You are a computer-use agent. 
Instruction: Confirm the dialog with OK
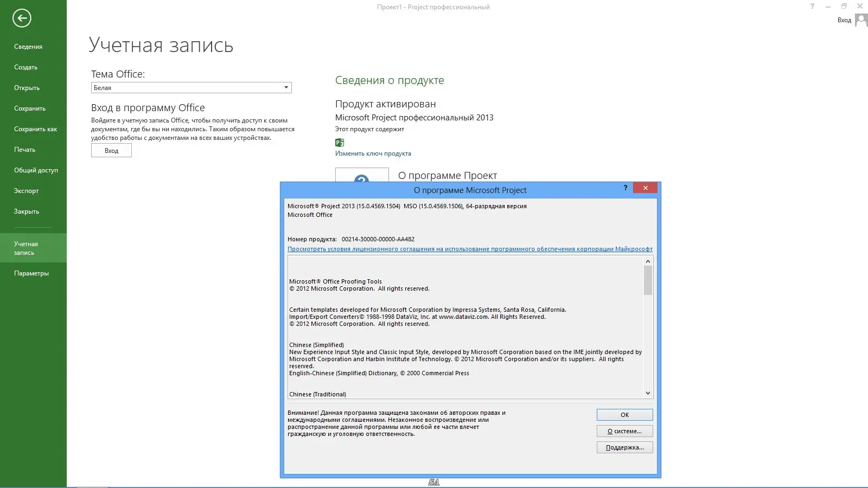[624, 415]
